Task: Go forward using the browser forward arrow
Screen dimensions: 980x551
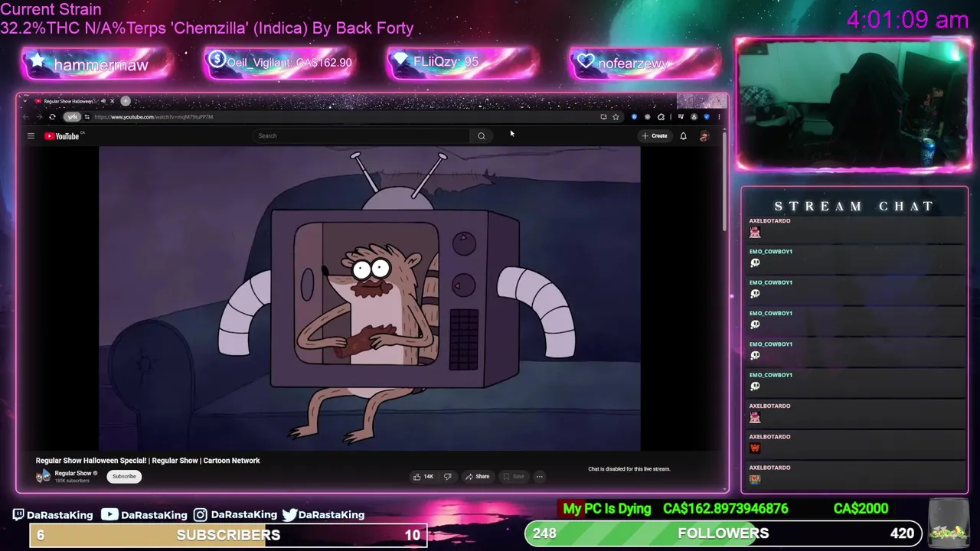Action: (38, 117)
